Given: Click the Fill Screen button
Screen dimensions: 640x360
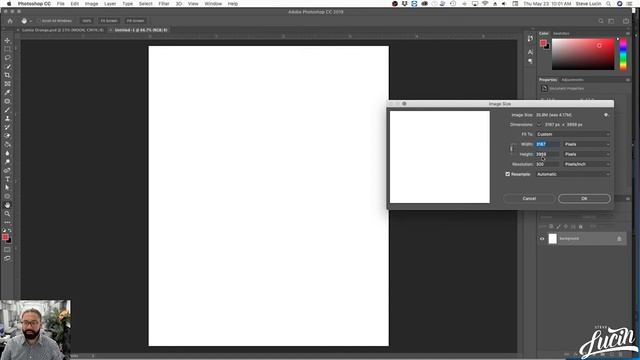Looking at the screenshot, I should coord(135,21).
